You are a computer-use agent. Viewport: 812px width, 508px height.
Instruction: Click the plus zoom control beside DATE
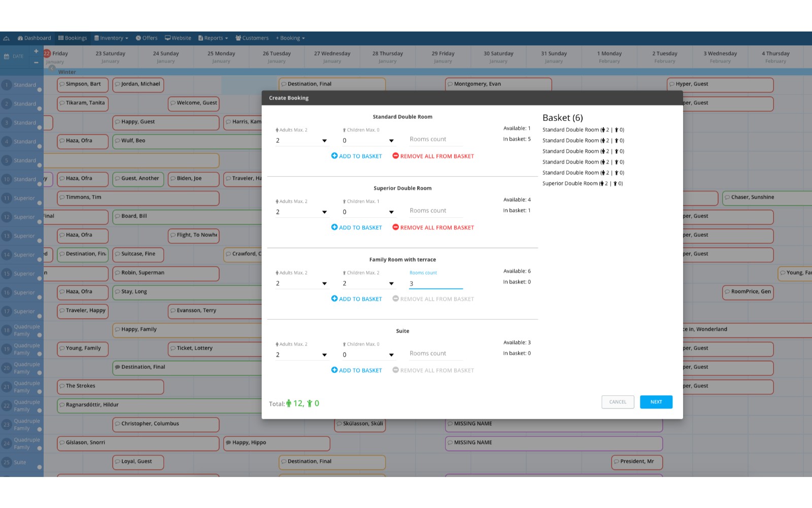(x=36, y=51)
